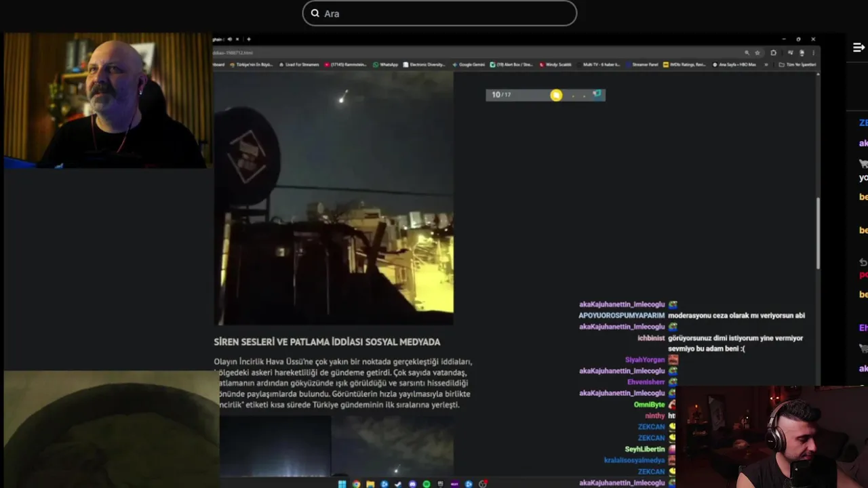Screen dimensions: 868x488
Task: Click the web page vertical scrollbar thumb
Action: (818, 232)
